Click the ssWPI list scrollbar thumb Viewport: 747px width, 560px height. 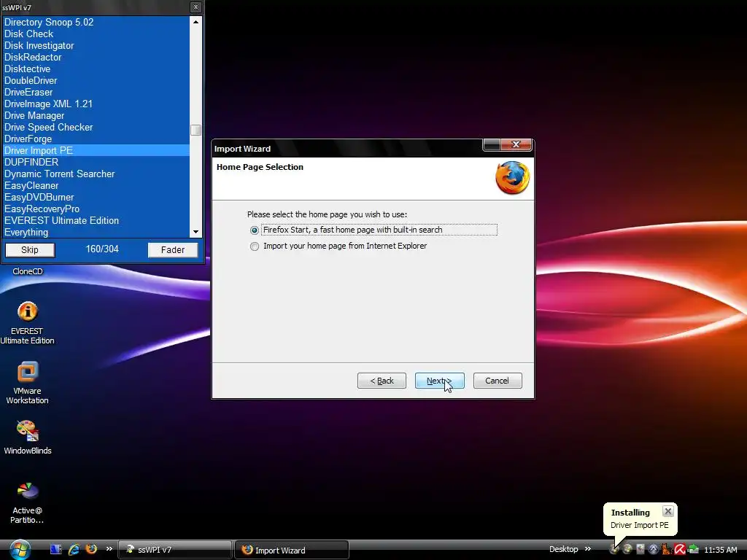196,130
